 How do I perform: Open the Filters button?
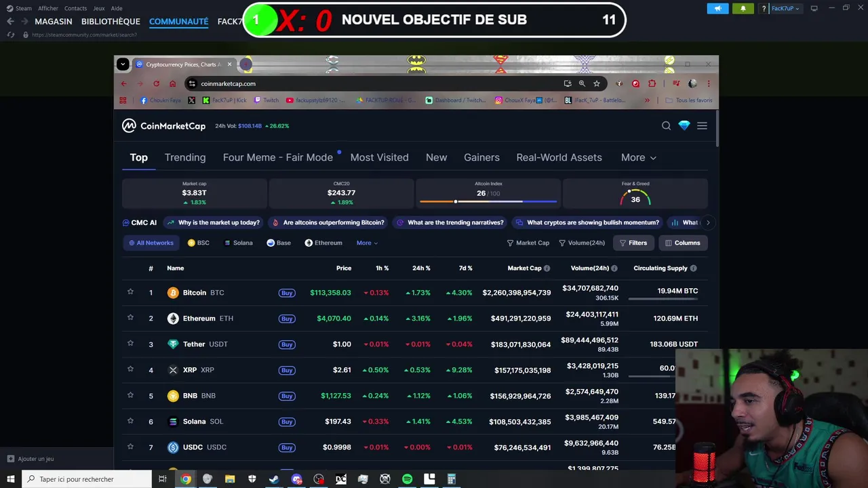(633, 243)
